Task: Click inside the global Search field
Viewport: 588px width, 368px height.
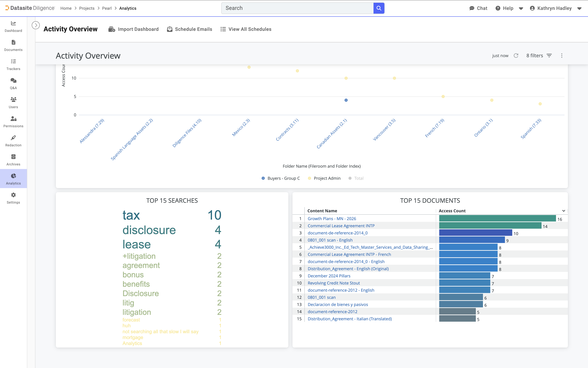Action: click(292, 8)
